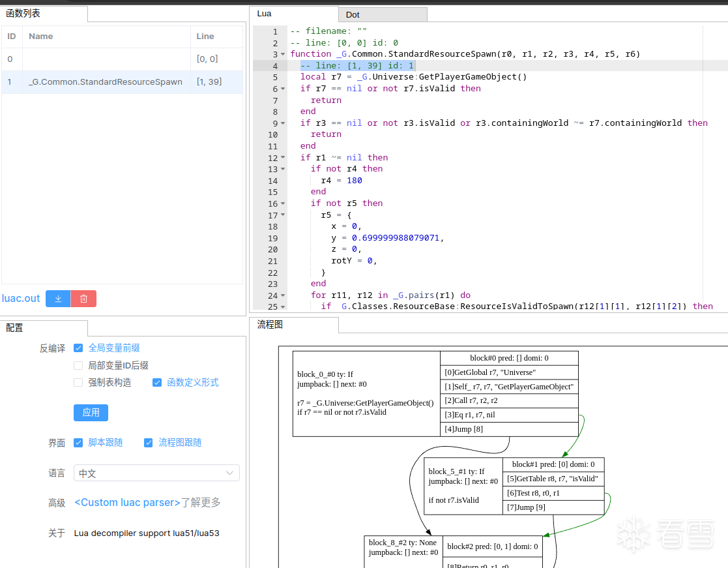Select _G.Common.StandardResourceSpawn function row
728x568 pixels.
pyautogui.click(x=106, y=82)
